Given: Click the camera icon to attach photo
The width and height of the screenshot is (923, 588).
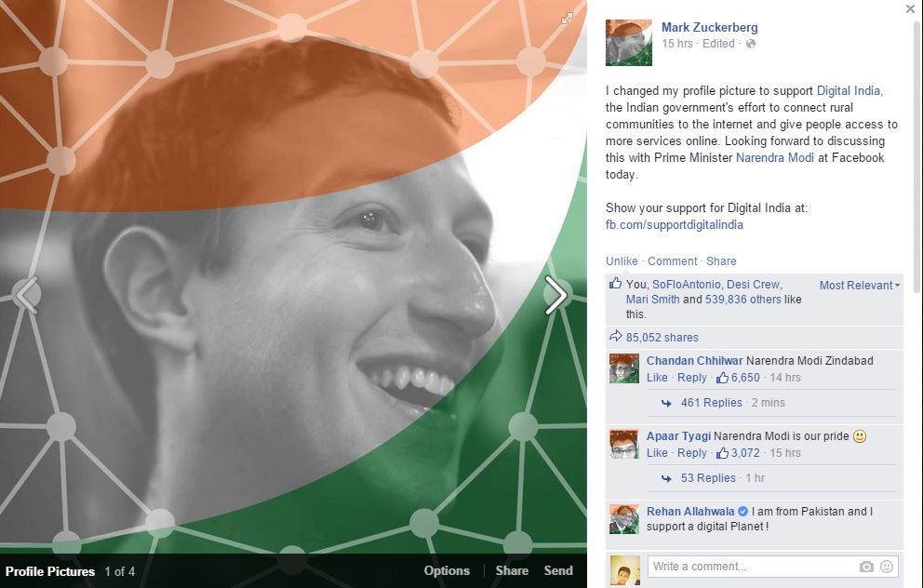Looking at the screenshot, I should point(866,567).
